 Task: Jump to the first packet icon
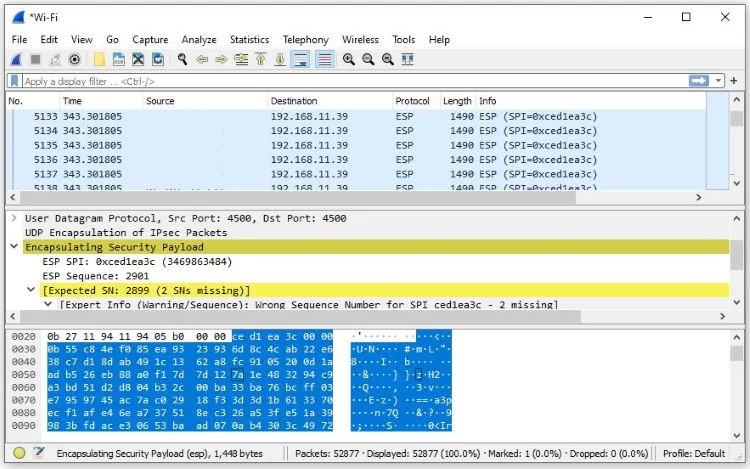point(262,59)
